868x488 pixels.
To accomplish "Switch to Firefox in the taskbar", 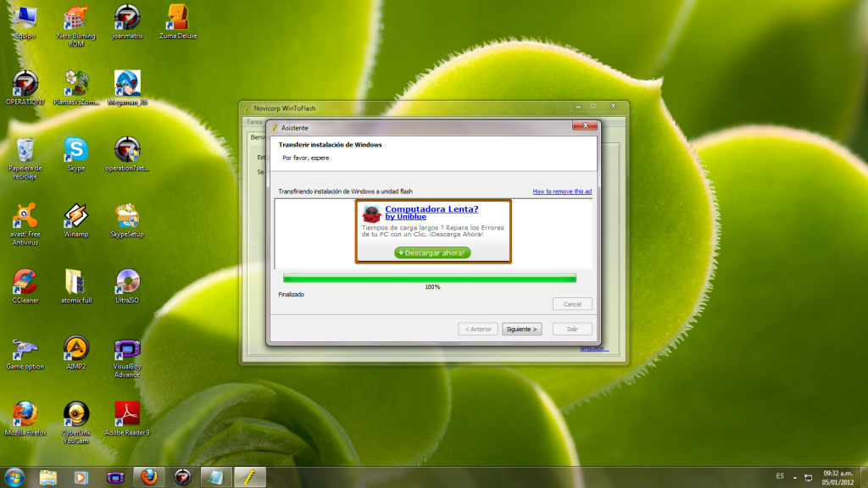I will click(x=149, y=477).
